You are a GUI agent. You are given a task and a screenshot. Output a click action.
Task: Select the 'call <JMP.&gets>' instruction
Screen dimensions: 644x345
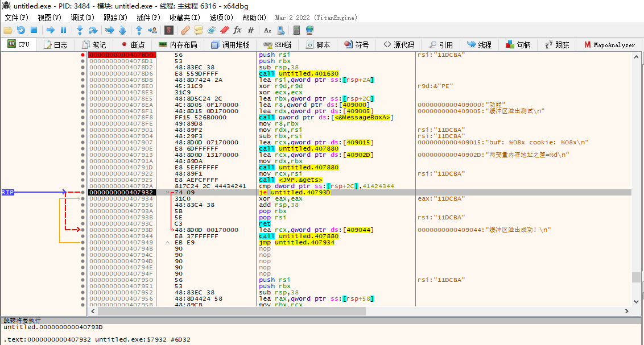pyautogui.click(x=290, y=180)
